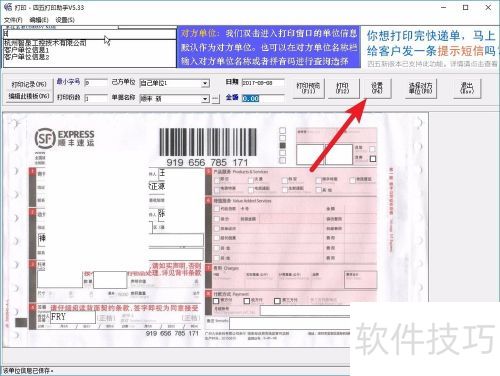Open the 编辑(E) menu
The height and width of the screenshot is (376, 500).
pos(39,20)
